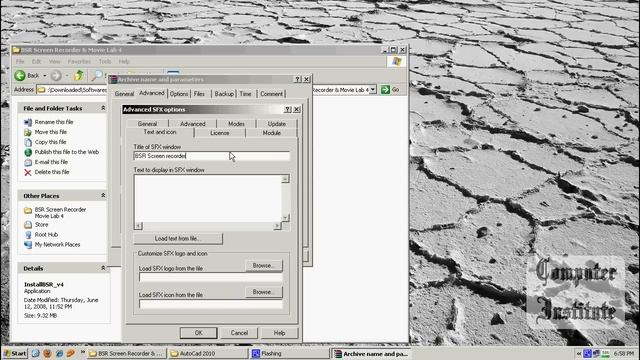This screenshot has height=360, width=640.
Task: Collapse the File and Folder Tasks panel
Action: pyautogui.click(x=103, y=108)
